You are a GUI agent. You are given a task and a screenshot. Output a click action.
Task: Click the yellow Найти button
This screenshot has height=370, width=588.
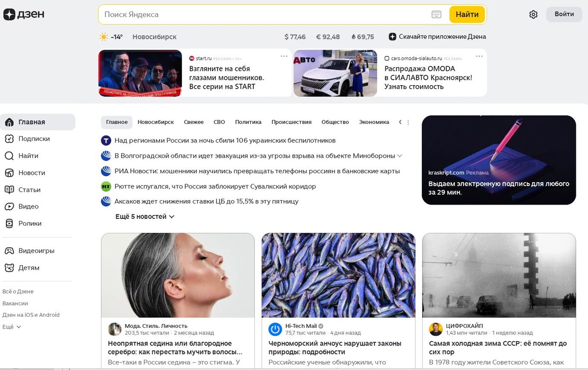[x=467, y=15]
